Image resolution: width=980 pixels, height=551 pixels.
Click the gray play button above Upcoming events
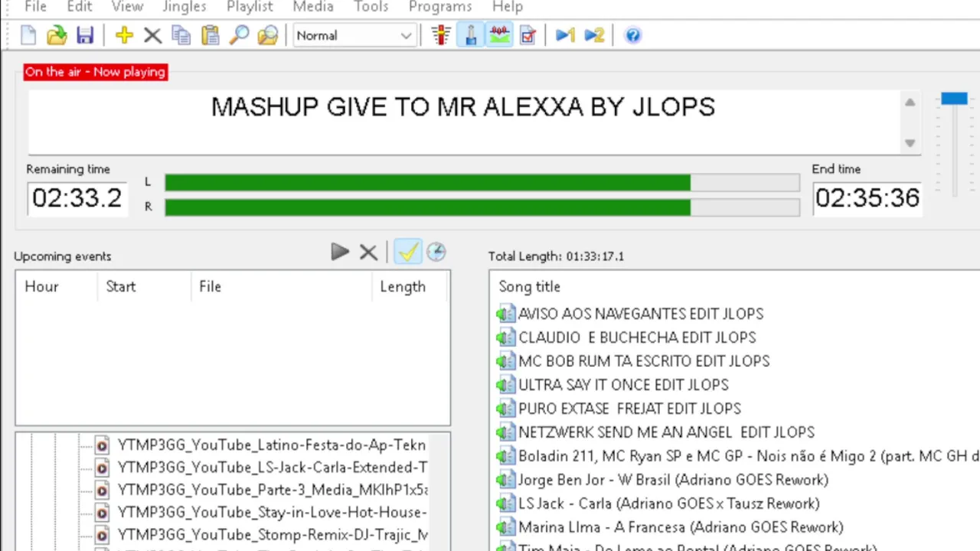(x=340, y=252)
